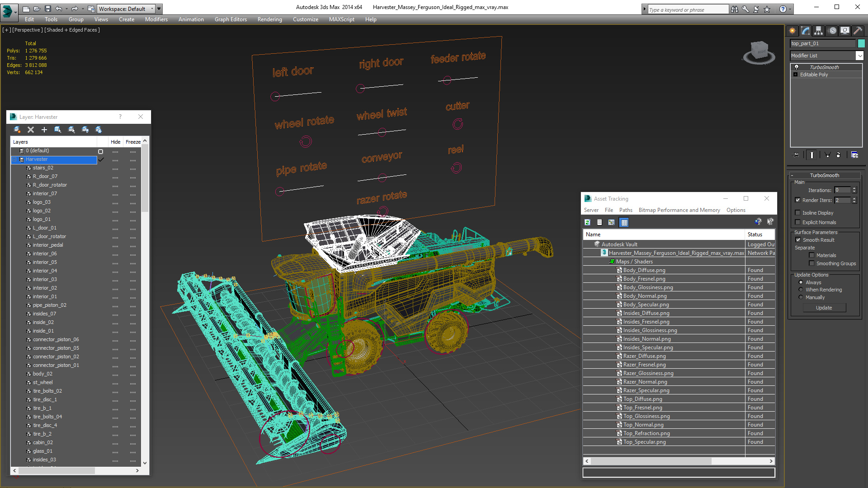Click Make Unique icon under modifier stack
The width and height of the screenshot is (868, 488).
click(x=828, y=155)
